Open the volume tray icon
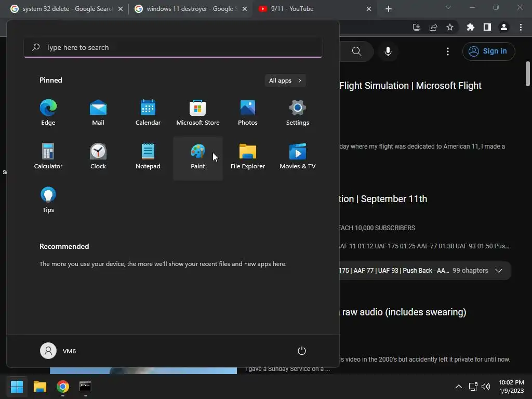 486,387
